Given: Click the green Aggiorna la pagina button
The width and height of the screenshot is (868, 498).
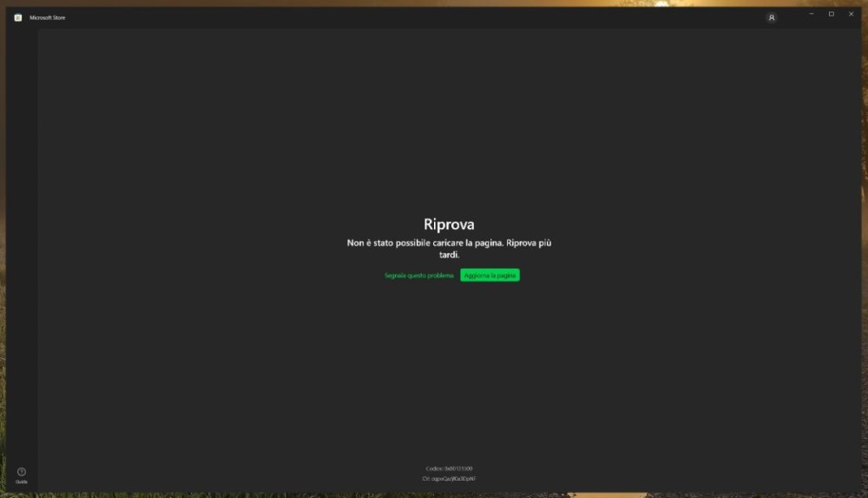Looking at the screenshot, I should (490, 275).
